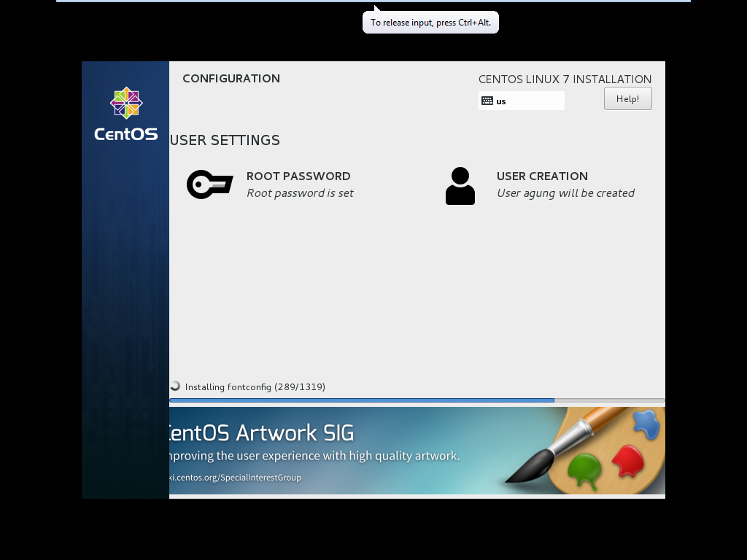Select the USER CREATION heading
This screenshot has width=747, height=560.
[542, 176]
